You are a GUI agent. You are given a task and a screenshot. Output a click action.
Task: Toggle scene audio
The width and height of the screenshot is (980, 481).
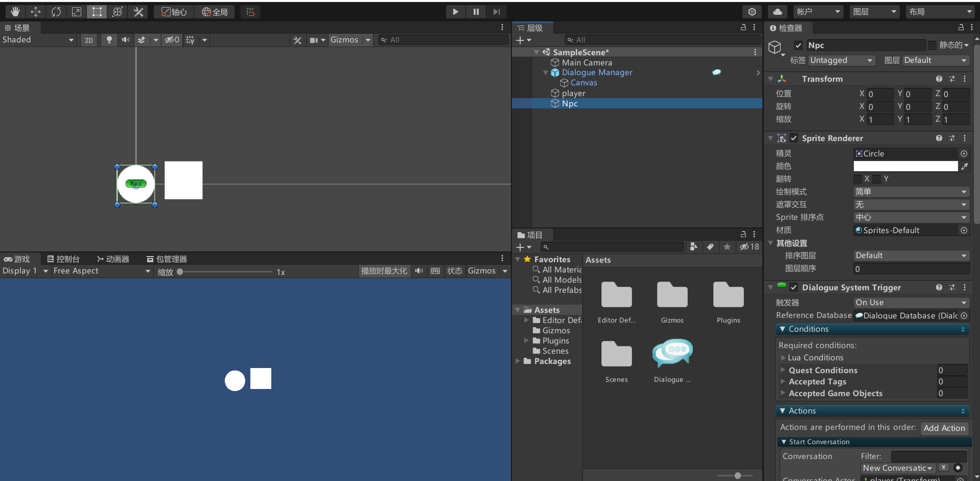126,40
